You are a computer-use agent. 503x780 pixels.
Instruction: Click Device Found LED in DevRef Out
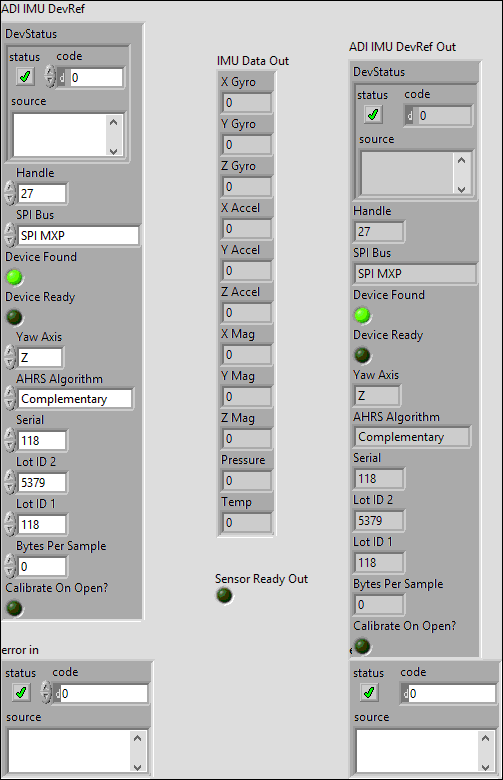(362, 315)
